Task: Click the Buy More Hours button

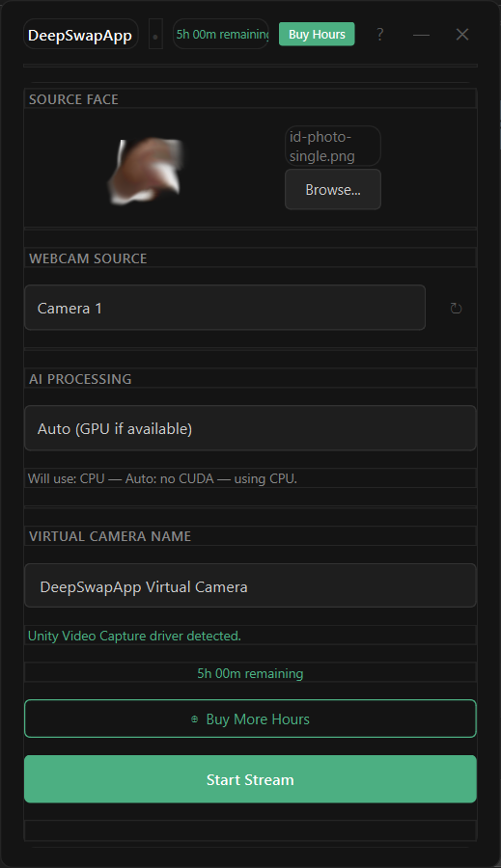Action: click(x=250, y=719)
